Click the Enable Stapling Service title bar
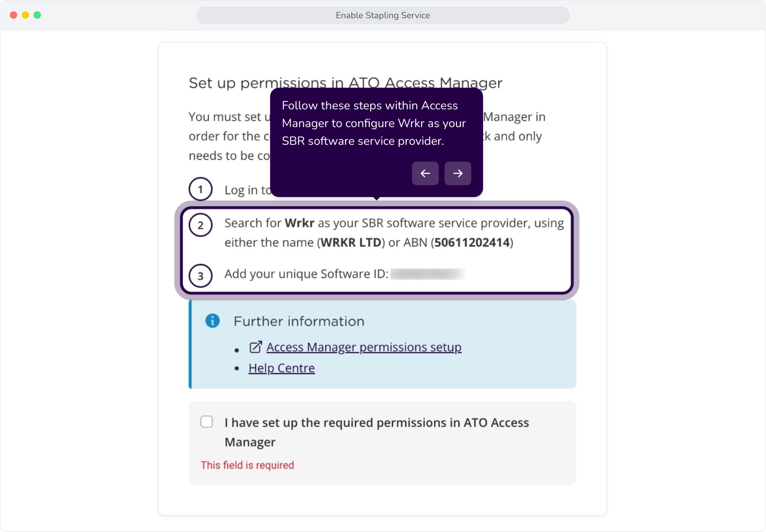 click(x=383, y=15)
